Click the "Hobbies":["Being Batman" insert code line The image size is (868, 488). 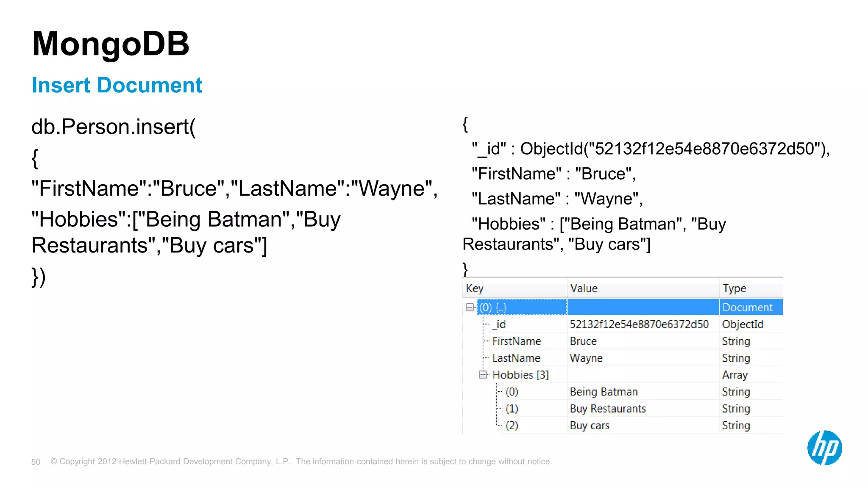pyautogui.click(x=186, y=220)
